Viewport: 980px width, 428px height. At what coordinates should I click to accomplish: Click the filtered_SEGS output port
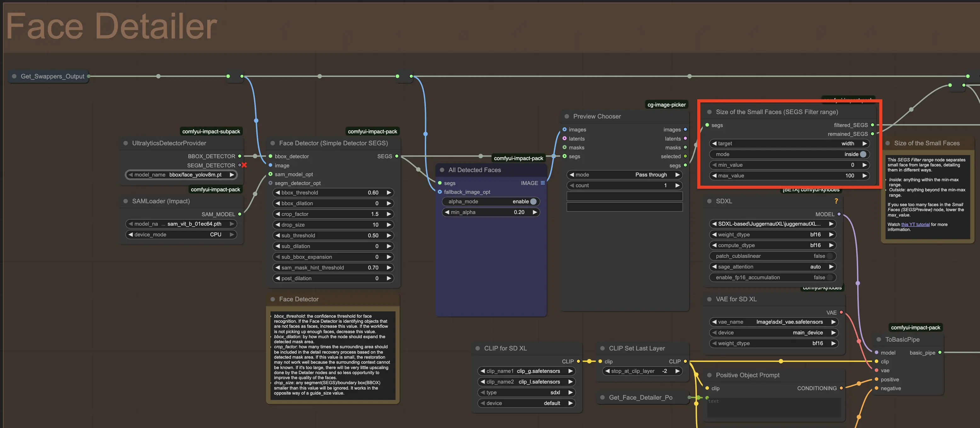872,125
